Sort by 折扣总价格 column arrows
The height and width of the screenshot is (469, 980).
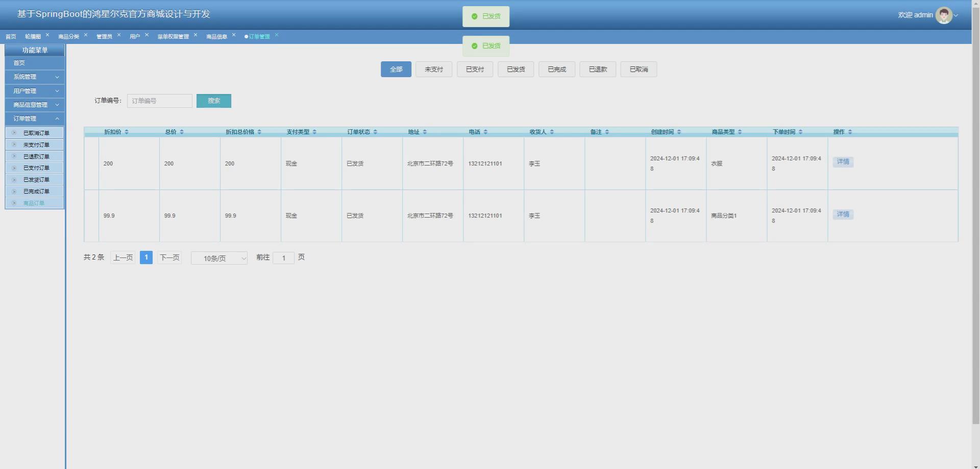click(259, 132)
